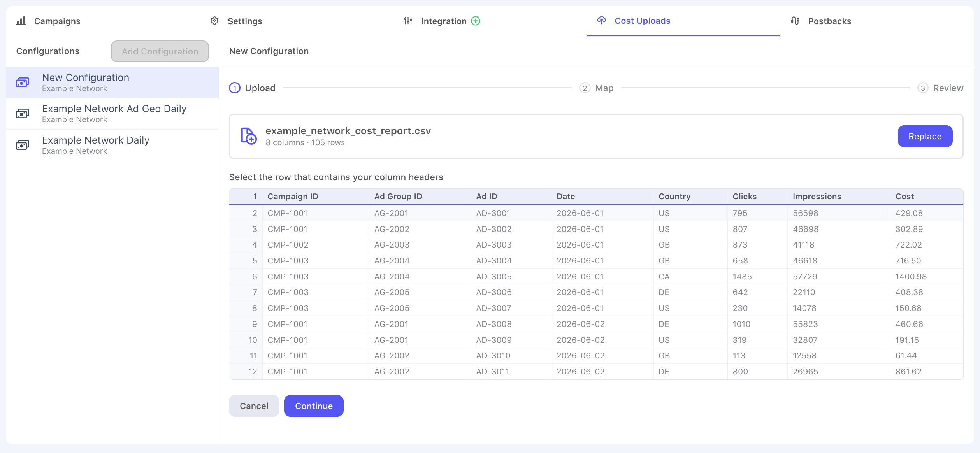Click the Add Configuration button
980x453 pixels.
click(x=160, y=51)
